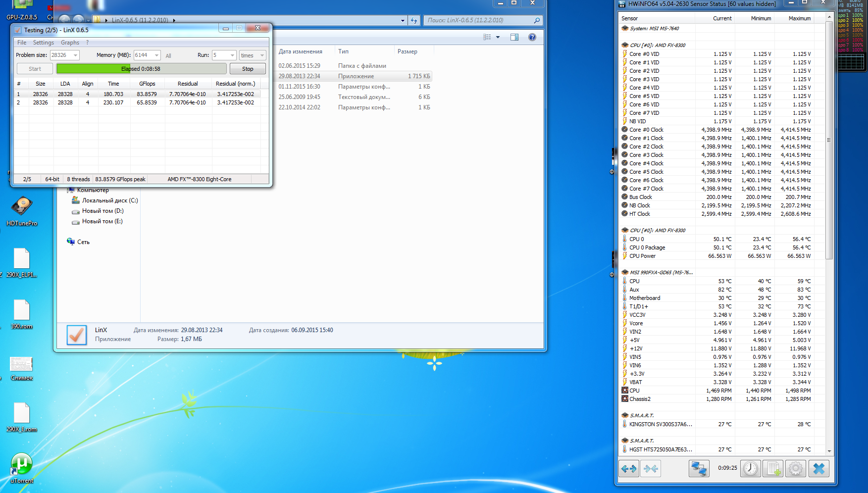Click the thermometer icon beside Motherboard in HWiNFO
This screenshot has height=493, width=868.
pyautogui.click(x=625, y=298)
